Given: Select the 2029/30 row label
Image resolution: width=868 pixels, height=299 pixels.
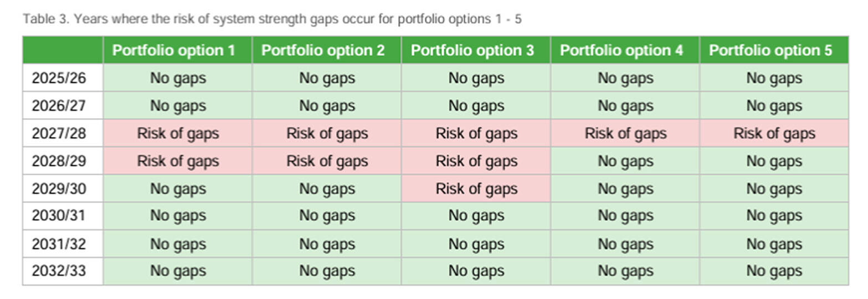Looking at the screenshot, I should [60, 189].
